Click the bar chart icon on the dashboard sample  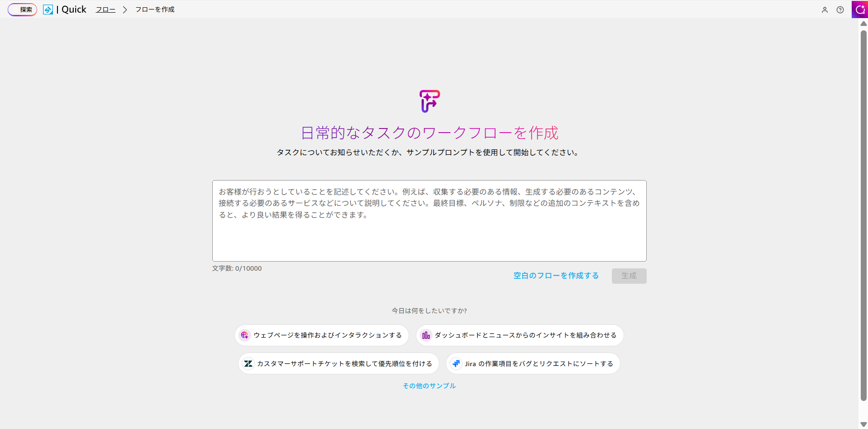click(x=426, y=335)
